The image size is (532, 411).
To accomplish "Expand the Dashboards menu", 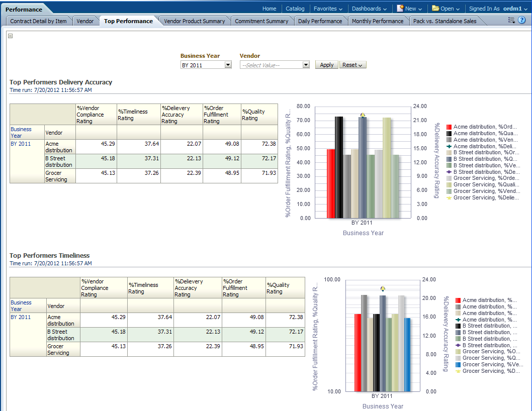I will coord(369,9).
